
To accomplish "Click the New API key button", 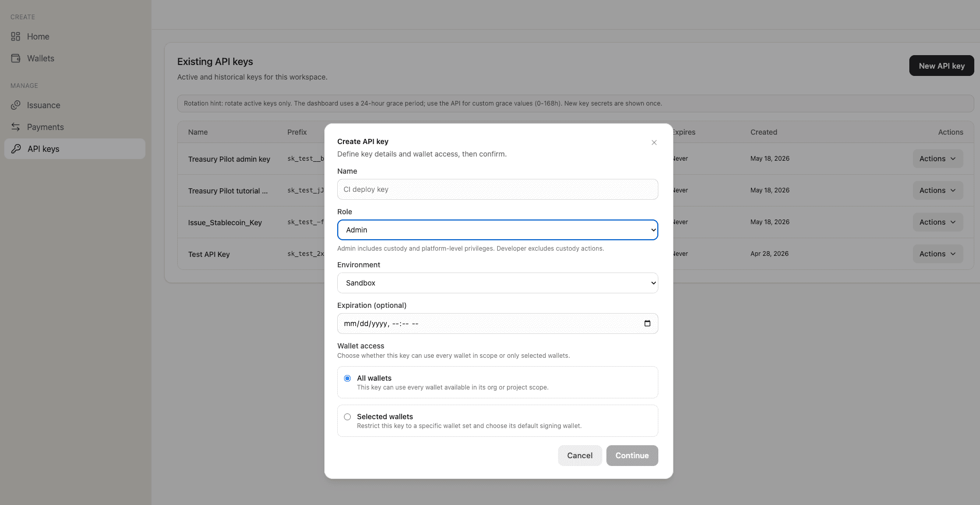I will [942, 66].
